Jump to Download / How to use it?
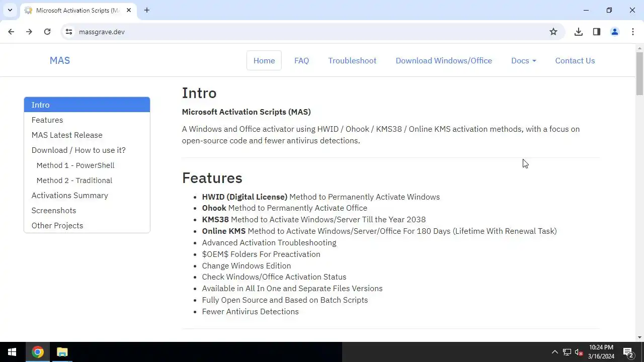Image resolution: width=644 pixels, height=362 pixels. point(87,150)
